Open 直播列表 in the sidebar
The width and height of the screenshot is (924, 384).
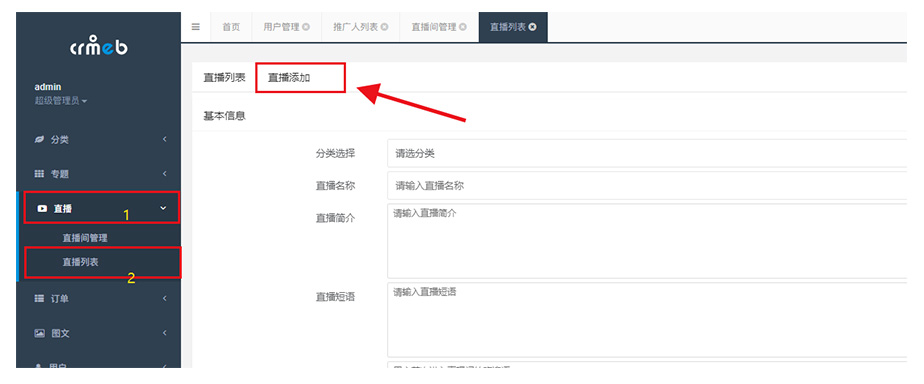81,262
